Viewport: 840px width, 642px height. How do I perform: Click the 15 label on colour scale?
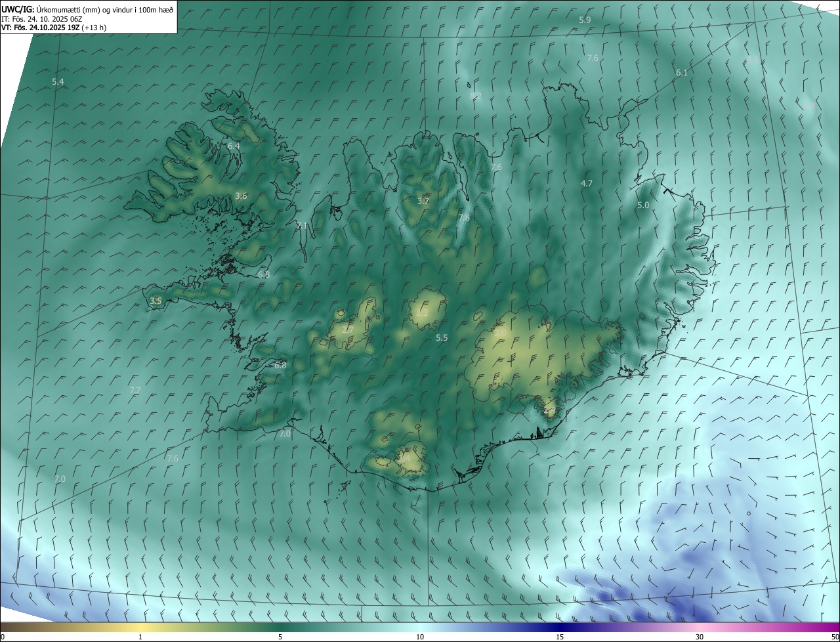tap(560, 637)
